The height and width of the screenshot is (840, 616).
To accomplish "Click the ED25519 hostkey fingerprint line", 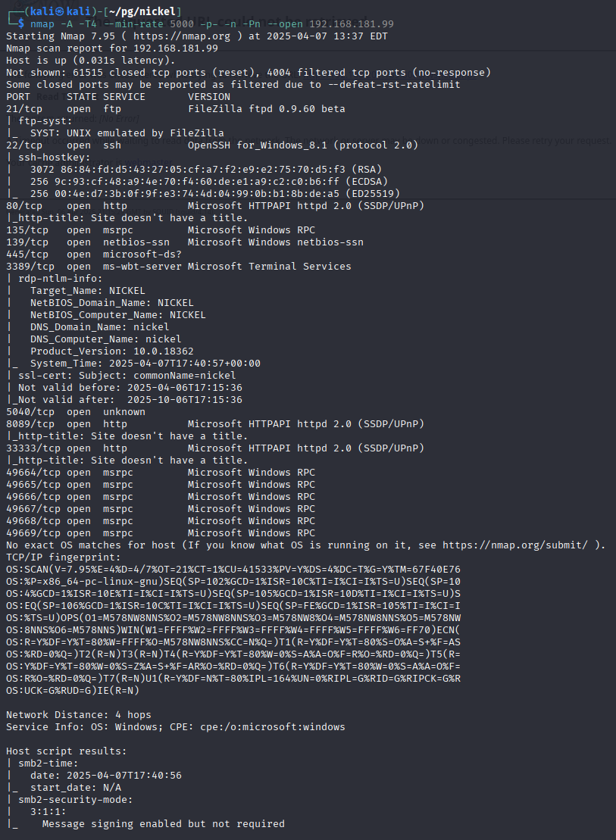I will (x=215, y=193).
